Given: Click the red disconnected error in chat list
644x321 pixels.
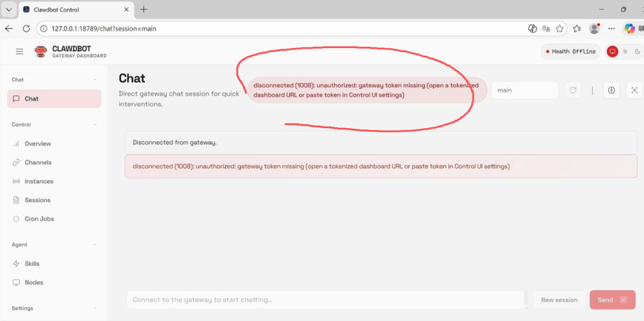Looking at the screenshot, I should 380,166.
